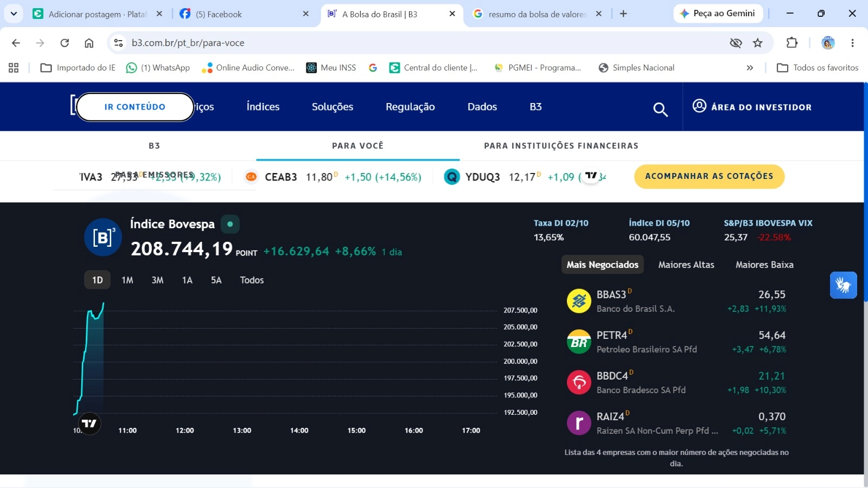Click the tracking protection eye icon
The height and width of the screenshot is (488, 868).
736,43
